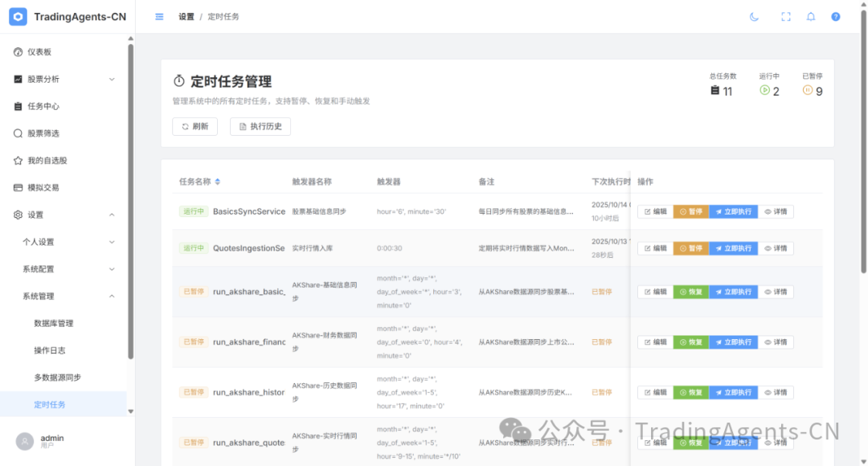Pause the BasicsSyncService task

(690, 211)
